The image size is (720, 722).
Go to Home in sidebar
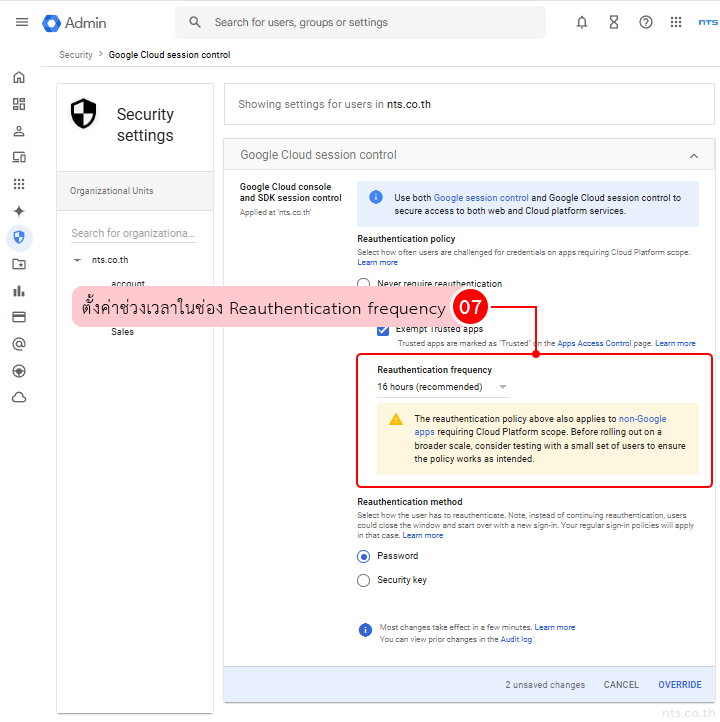19,77
